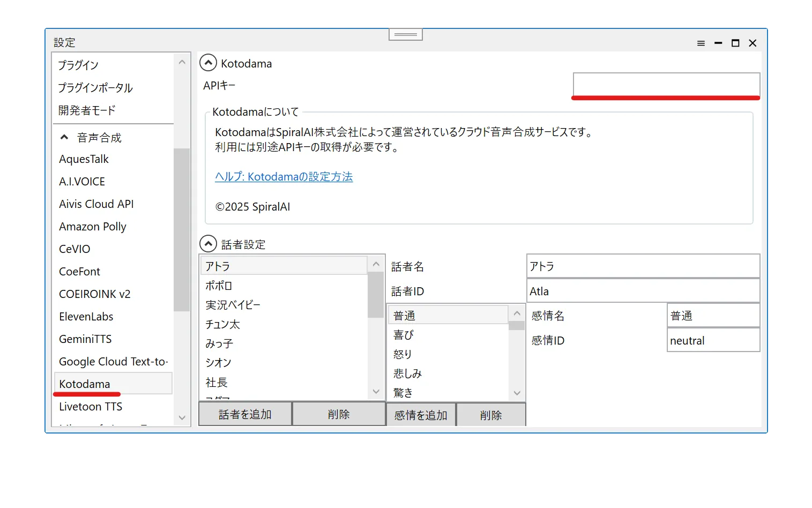Screen dimensions: 812x508
Task: Click 感情を追加 button
Action: pyautogui.click(x=421, y=415)
